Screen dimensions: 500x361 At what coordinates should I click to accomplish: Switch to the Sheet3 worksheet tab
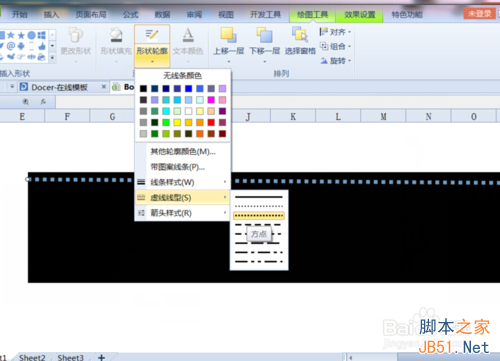70,357
